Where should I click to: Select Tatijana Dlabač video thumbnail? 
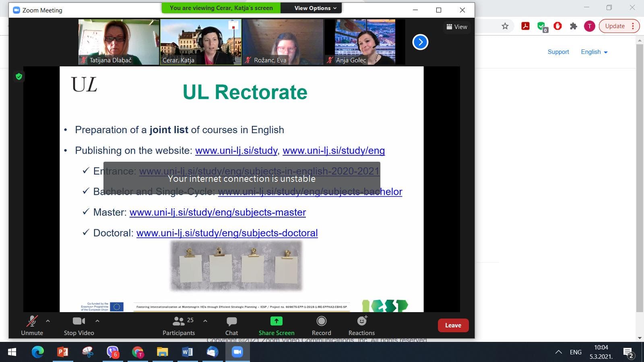pos(119,42)
